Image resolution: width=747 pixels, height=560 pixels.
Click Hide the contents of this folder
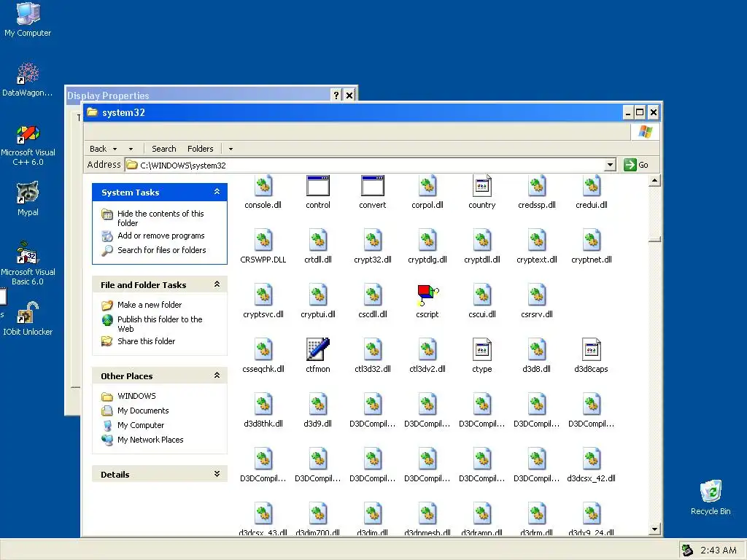click(x=160, y=218)
